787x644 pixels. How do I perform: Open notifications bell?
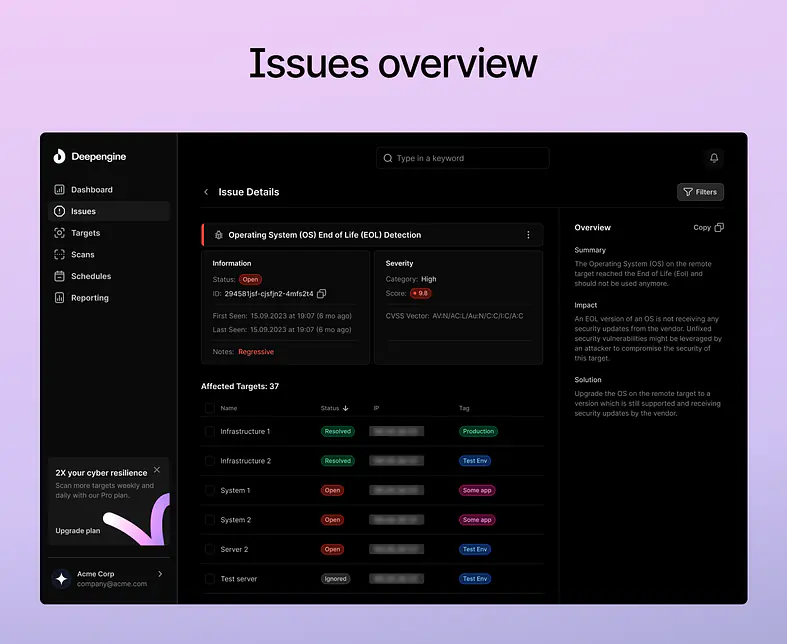pos(714,158)
